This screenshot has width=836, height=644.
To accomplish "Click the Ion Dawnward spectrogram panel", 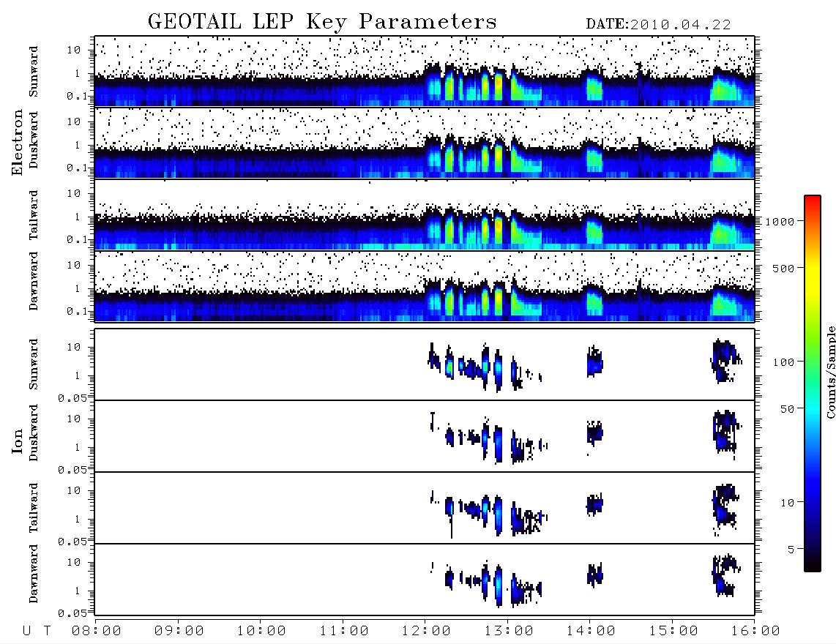I will tap(425, 580).
